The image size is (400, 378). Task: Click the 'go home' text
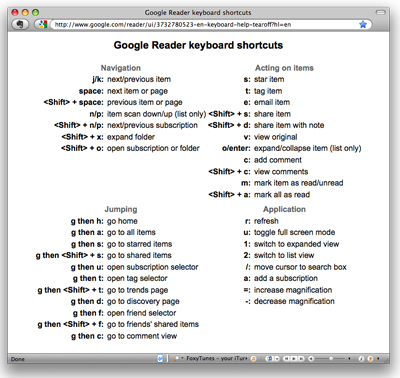coord(122,221)
